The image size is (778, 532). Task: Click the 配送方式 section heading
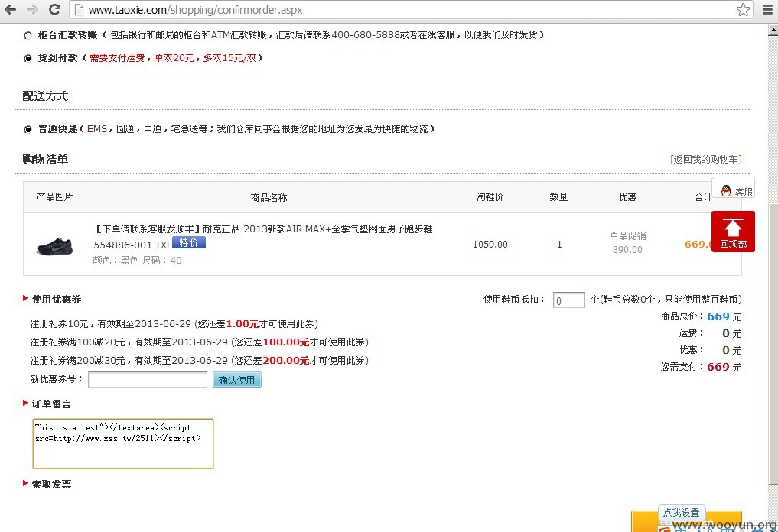pos(45,96)
